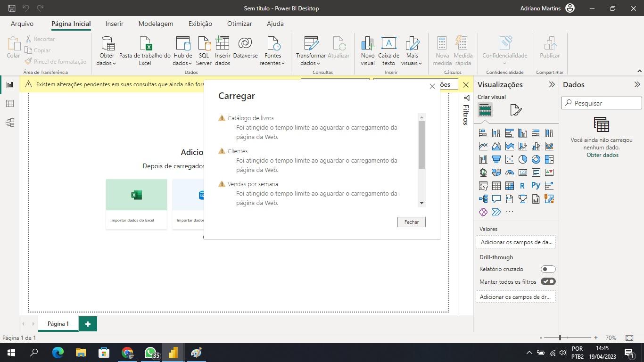Open the Arquivo menu
The image size is (644, 362).
tap(22, 24)
